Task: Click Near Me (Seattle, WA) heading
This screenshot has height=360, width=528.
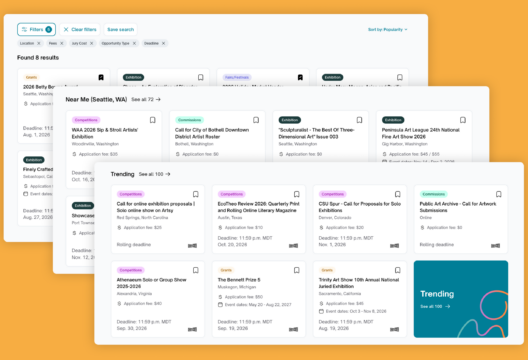Action: 96,100
